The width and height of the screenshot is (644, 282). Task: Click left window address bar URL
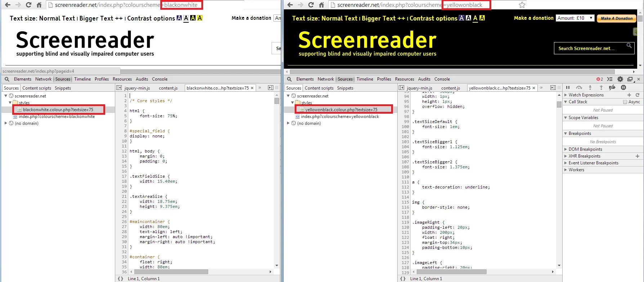click(126, 5)
